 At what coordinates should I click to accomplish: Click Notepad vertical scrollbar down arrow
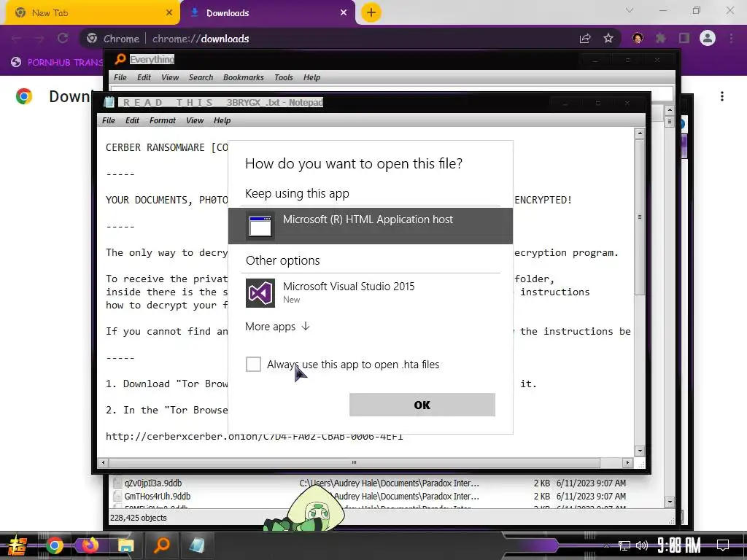640,451
